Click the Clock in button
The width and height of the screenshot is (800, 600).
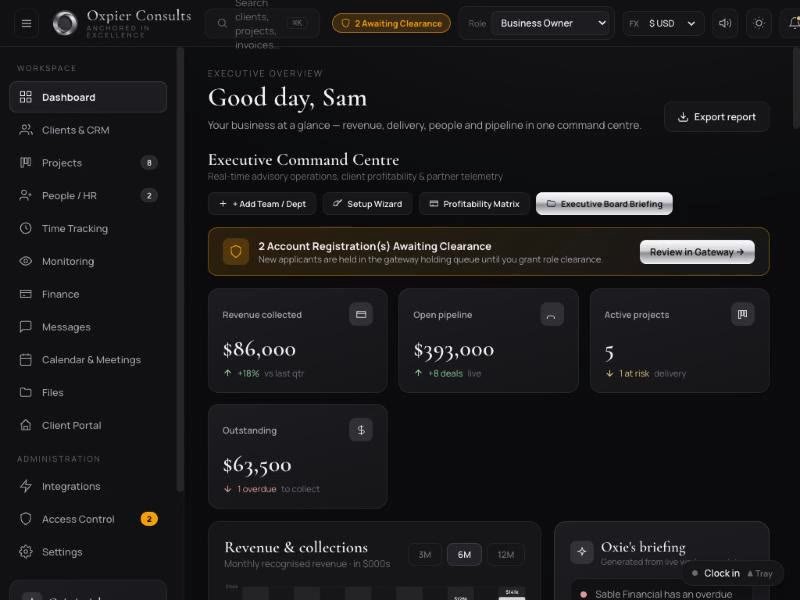(x=716, y=573)
